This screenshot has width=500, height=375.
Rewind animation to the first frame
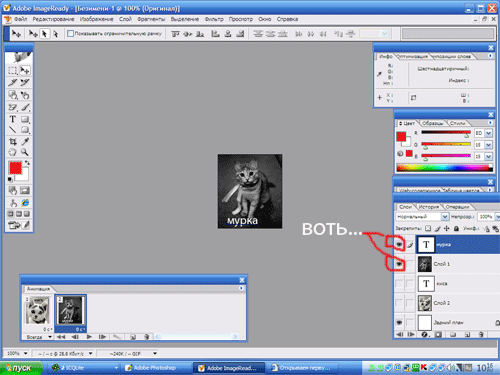point(61,337)
